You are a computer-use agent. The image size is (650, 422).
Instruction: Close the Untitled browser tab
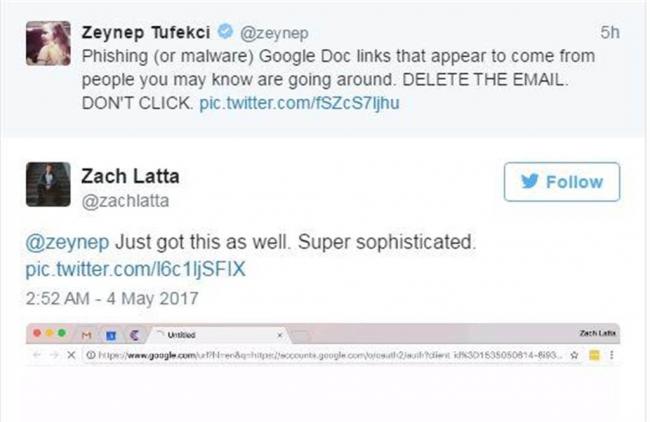[x=279, y=335]
